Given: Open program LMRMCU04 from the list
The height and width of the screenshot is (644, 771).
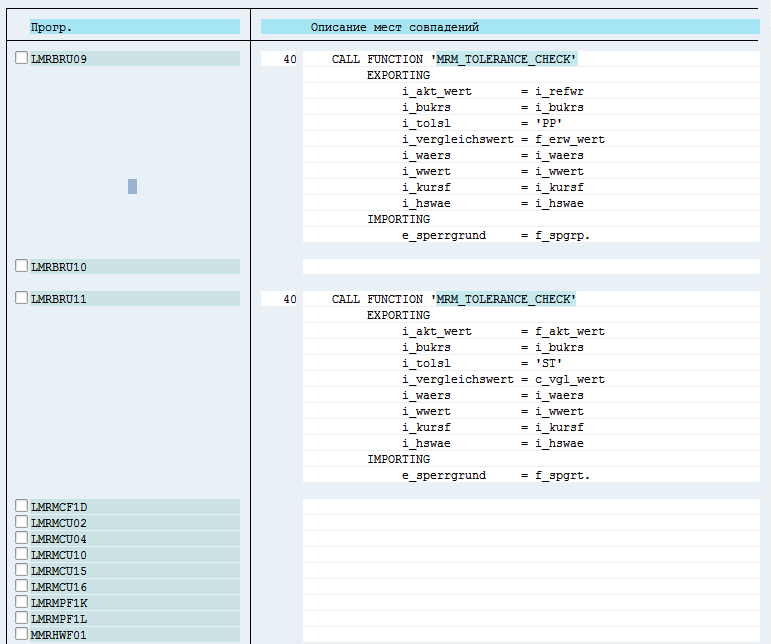Looking at the screenshot, I should [x=59, y=539].
